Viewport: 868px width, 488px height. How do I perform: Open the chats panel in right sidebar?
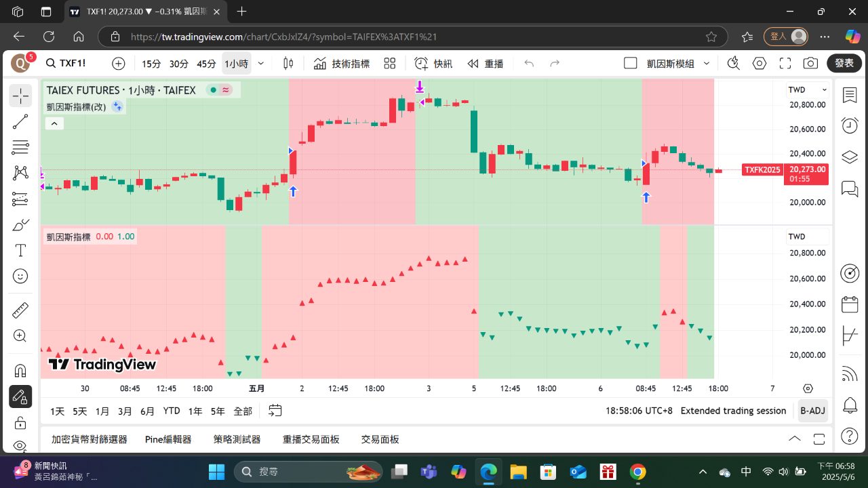click(x=850, y=188)
